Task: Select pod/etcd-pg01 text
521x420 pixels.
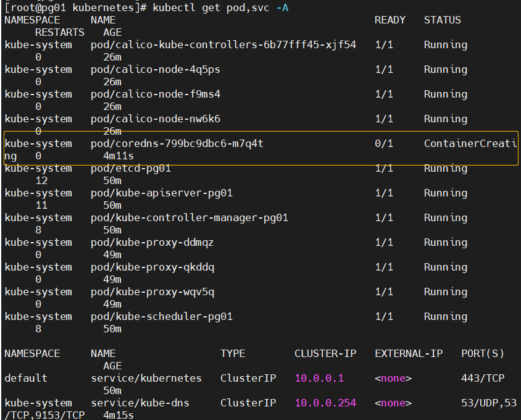Action: tap(131, 169)
